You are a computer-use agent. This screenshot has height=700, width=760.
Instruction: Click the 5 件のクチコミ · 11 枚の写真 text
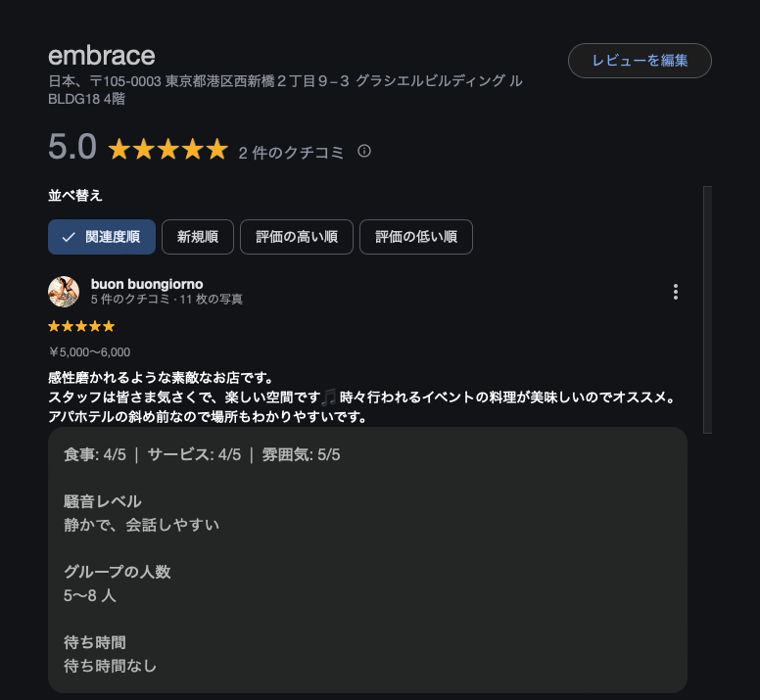click(x=166, y=300)
